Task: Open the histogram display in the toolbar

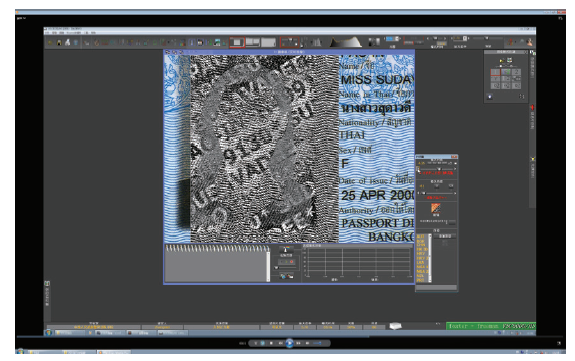Action: click(345, 42)
